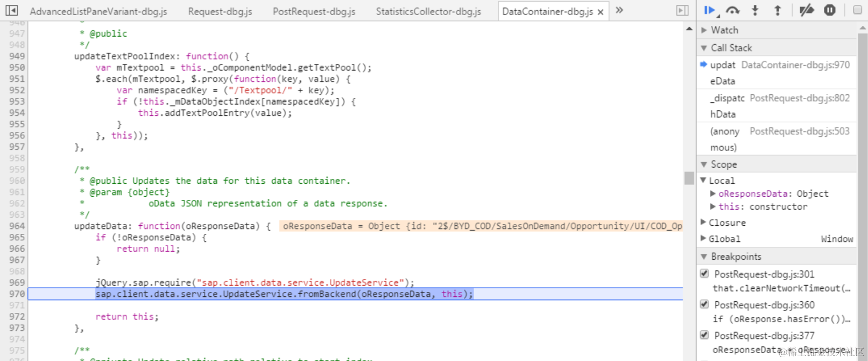Step over next function call

pyautogui.click(x=733, y=10)
